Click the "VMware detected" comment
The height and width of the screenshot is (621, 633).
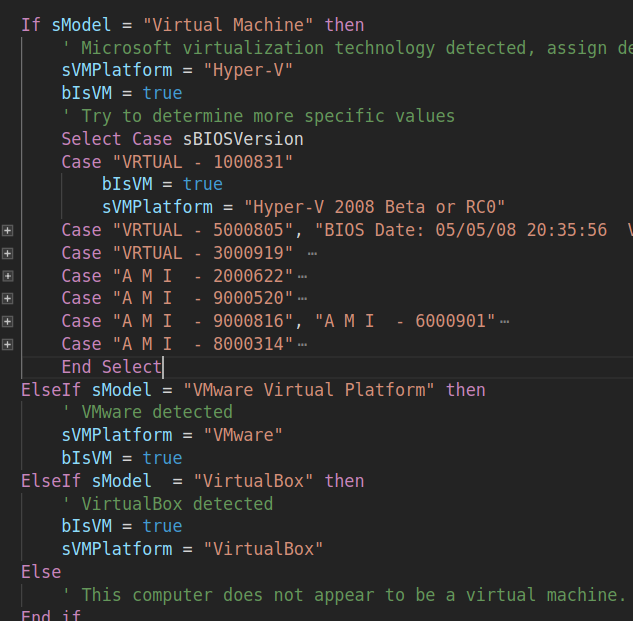coord(156,412)
